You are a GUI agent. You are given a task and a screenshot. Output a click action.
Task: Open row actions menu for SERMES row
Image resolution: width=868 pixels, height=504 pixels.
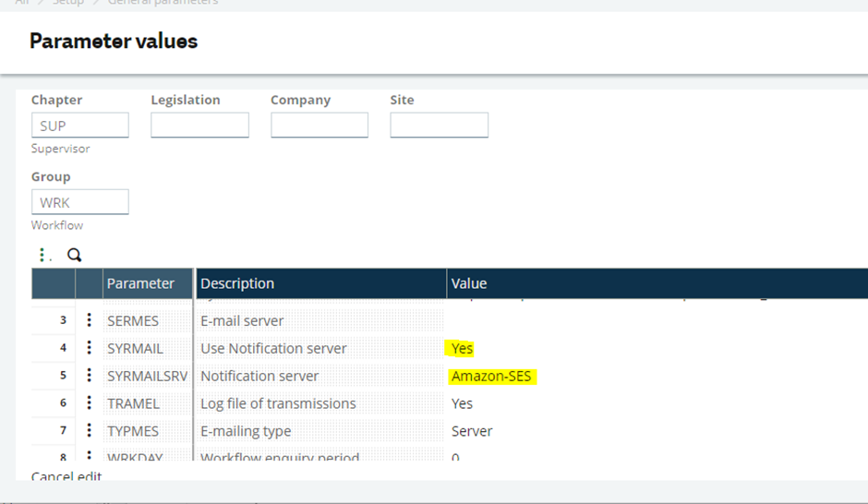90,320
